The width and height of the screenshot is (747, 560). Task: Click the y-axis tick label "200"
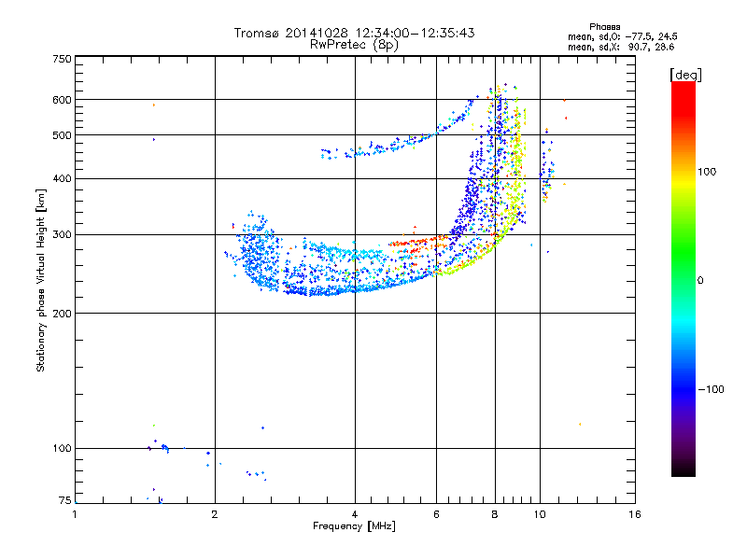tap(62, 314)
